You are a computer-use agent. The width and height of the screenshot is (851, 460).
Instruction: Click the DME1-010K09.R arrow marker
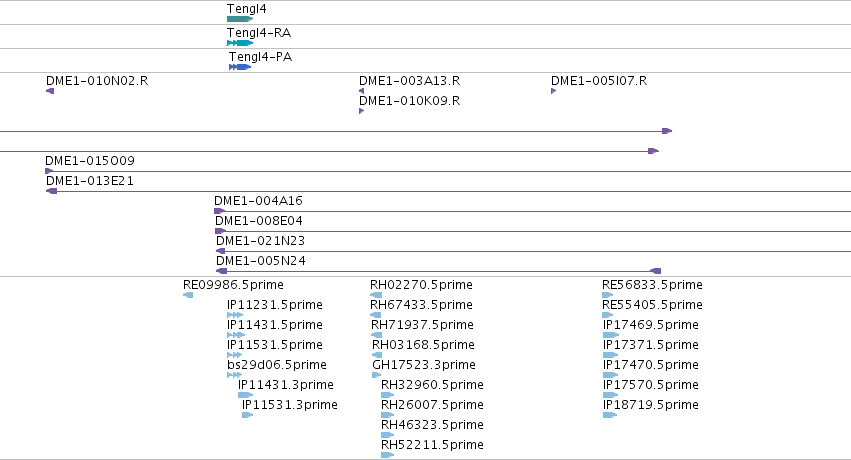point(361,111)
